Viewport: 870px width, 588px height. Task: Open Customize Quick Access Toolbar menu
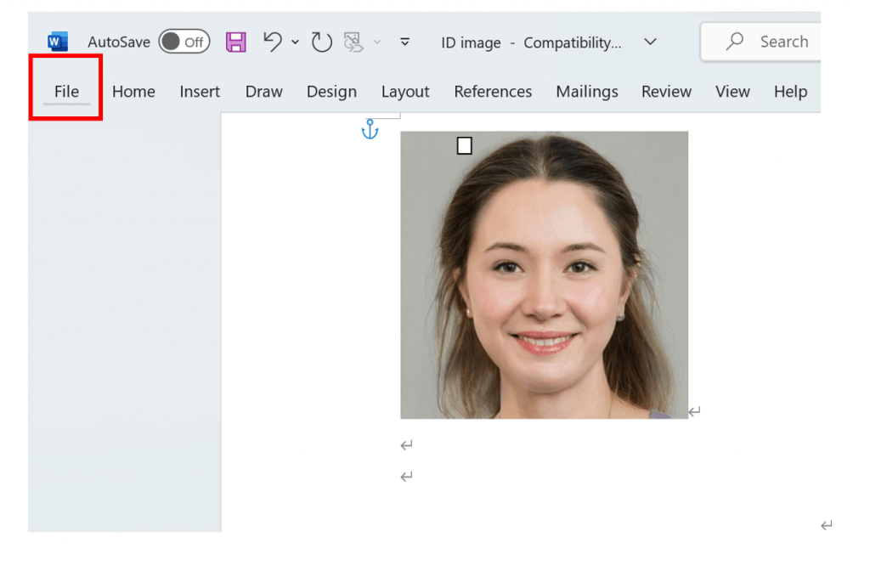click(x=405, y=42)
